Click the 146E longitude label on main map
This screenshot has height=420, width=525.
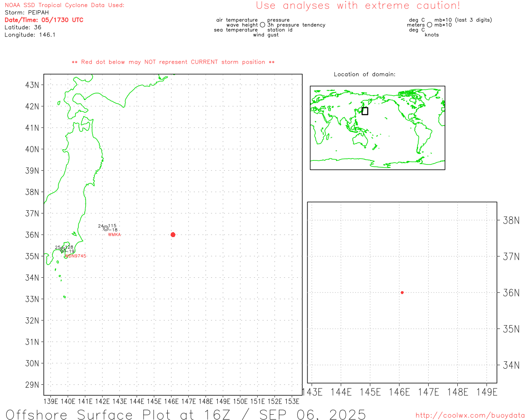click(171, 401)
